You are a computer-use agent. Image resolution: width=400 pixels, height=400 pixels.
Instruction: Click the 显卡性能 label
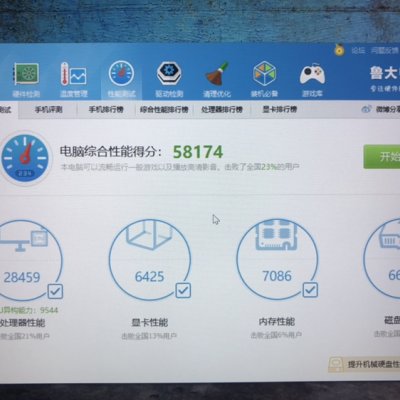(150, 322)
